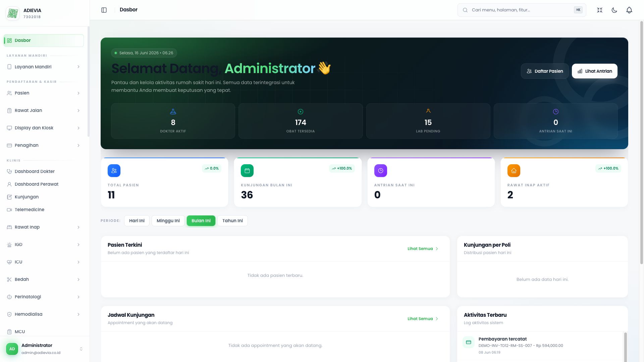This screenshot has width=644, height=362.
Task: Click the orange Rawat Inap house icon
Action: [514, 171]
